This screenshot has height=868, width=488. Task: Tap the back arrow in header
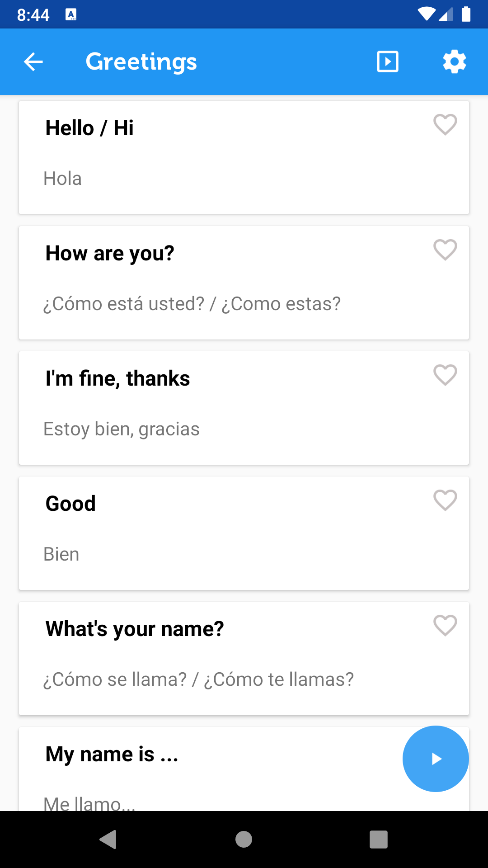click(33, 62)
